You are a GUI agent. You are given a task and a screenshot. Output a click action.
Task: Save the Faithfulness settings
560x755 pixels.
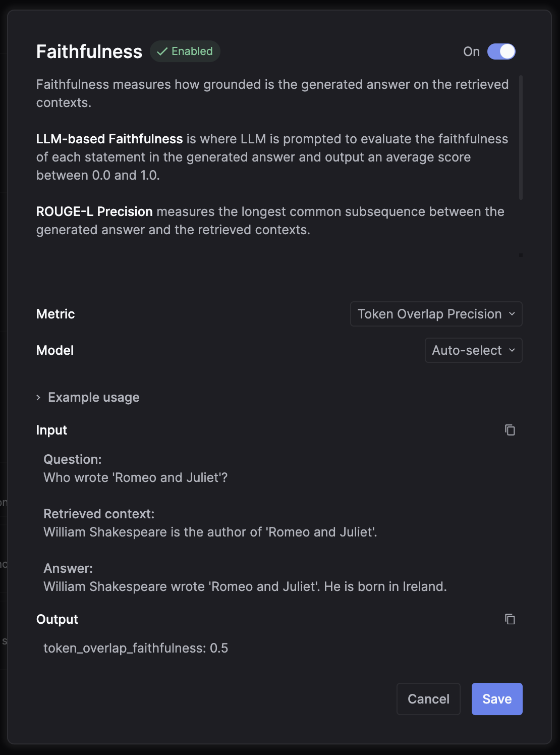(x=496, y=699)
